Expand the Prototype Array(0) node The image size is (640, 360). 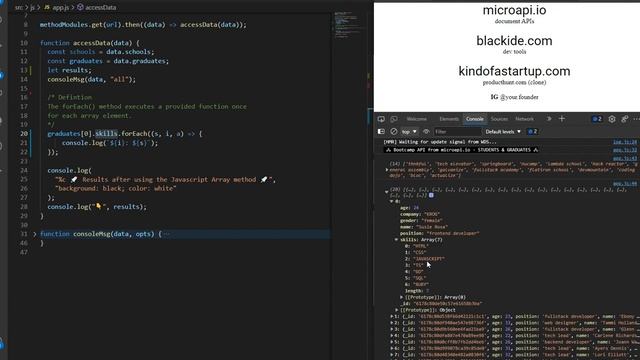(x=401, y=297)
